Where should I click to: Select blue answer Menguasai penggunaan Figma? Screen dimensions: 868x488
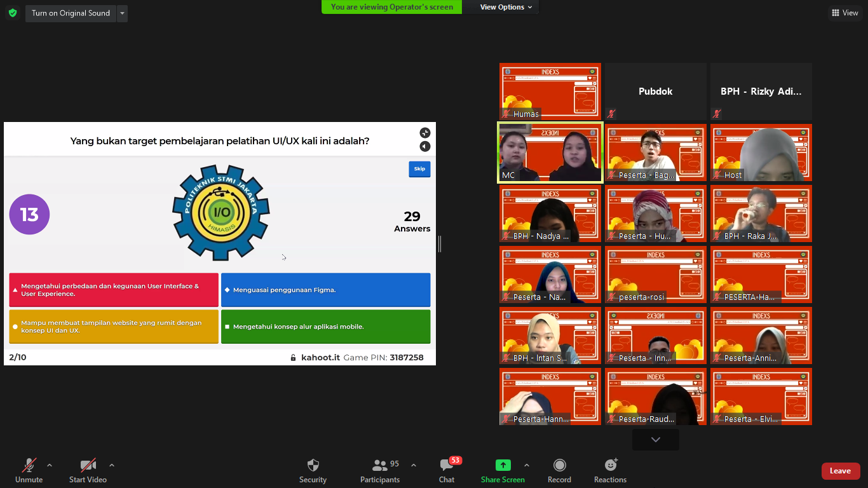[x=325, y=290]
